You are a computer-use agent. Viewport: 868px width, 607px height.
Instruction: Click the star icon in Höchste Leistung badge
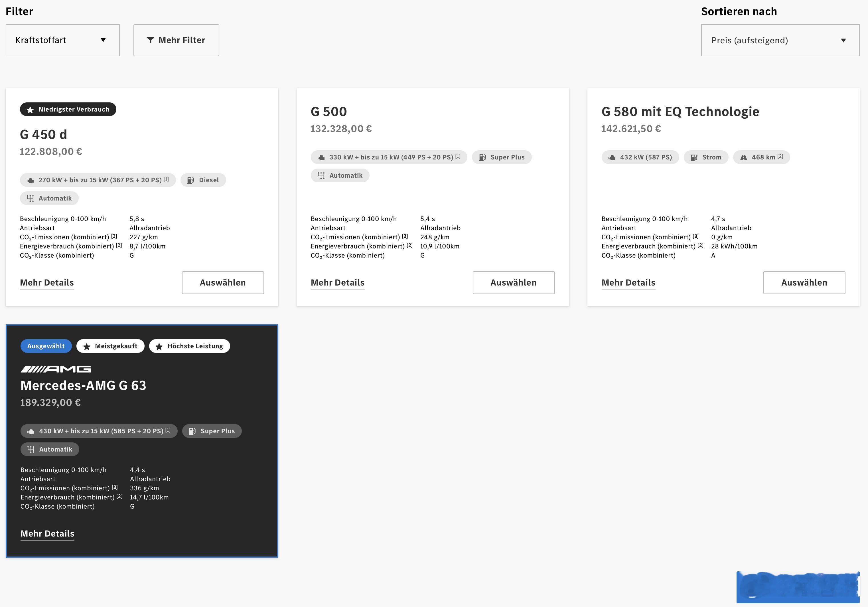click(159, 346)
